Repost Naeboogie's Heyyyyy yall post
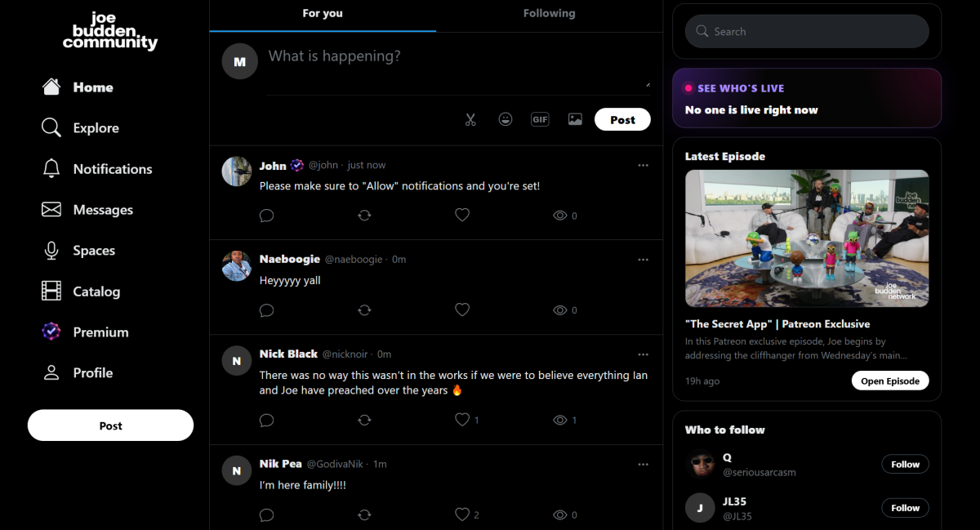Image resolution: width=980 pixels, height=530 pixels. pyautogui.click(x=364, y=310)
